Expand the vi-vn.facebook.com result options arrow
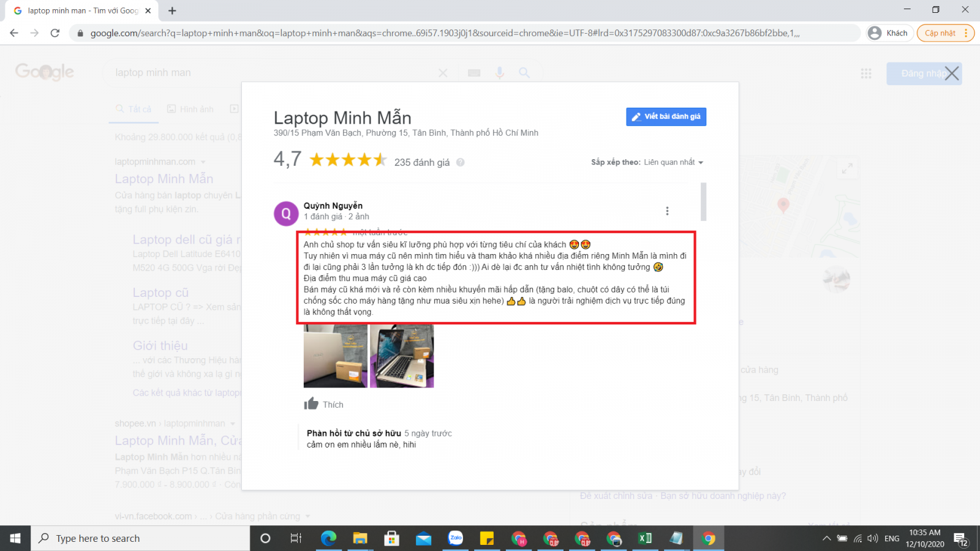The image size is (980, 551). click(307, 517)
